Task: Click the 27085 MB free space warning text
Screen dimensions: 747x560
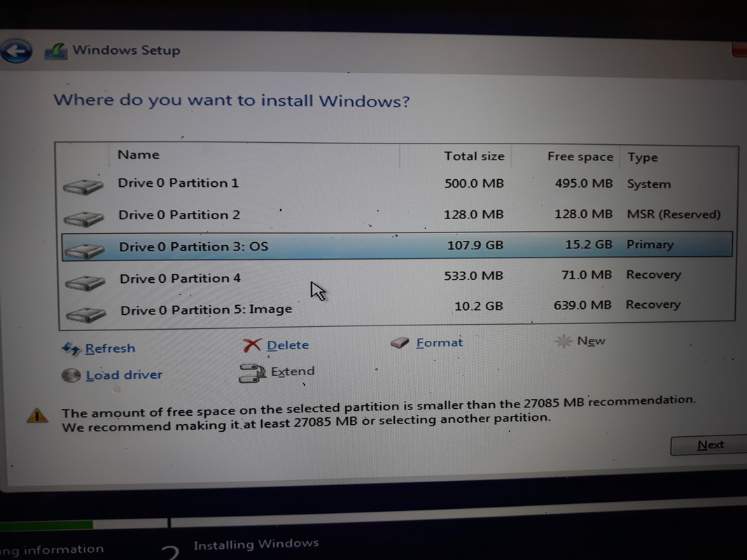Action: (x=379, y=413)
